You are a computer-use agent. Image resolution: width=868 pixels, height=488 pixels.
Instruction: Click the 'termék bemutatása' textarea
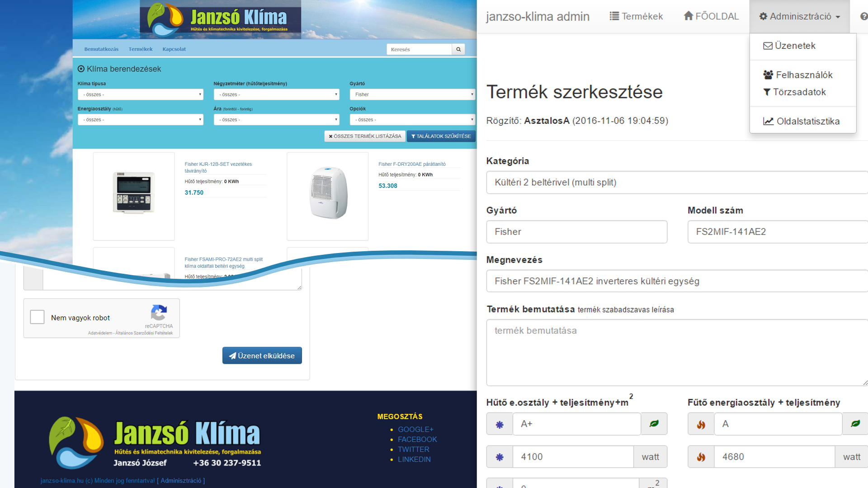coord(677,352)
